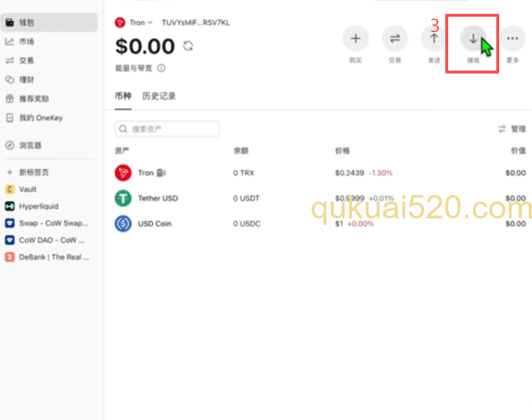The width and height of the screenshot is (532, 420).
Task: Open 交易 trade in the sidebar
Action: [49, 60]
